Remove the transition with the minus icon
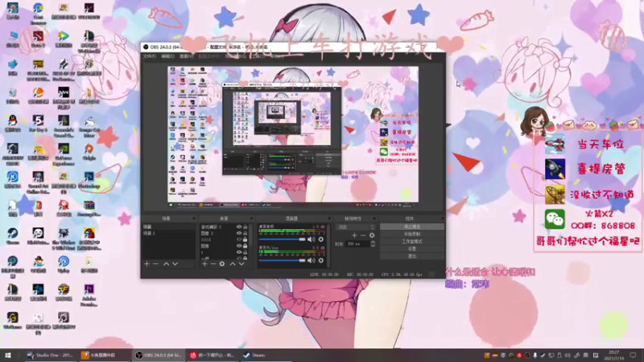The image size is (644, 362). click(363, 235)
